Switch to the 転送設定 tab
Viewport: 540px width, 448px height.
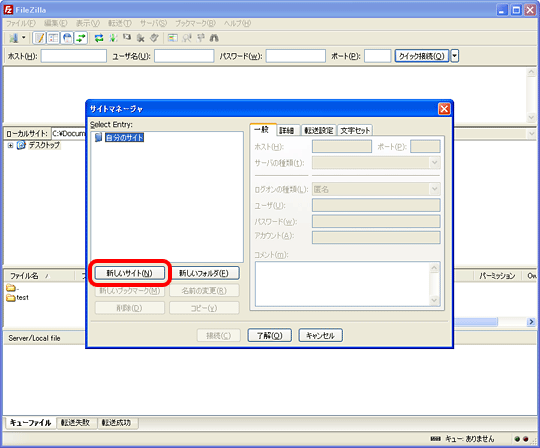pos(319,130)
